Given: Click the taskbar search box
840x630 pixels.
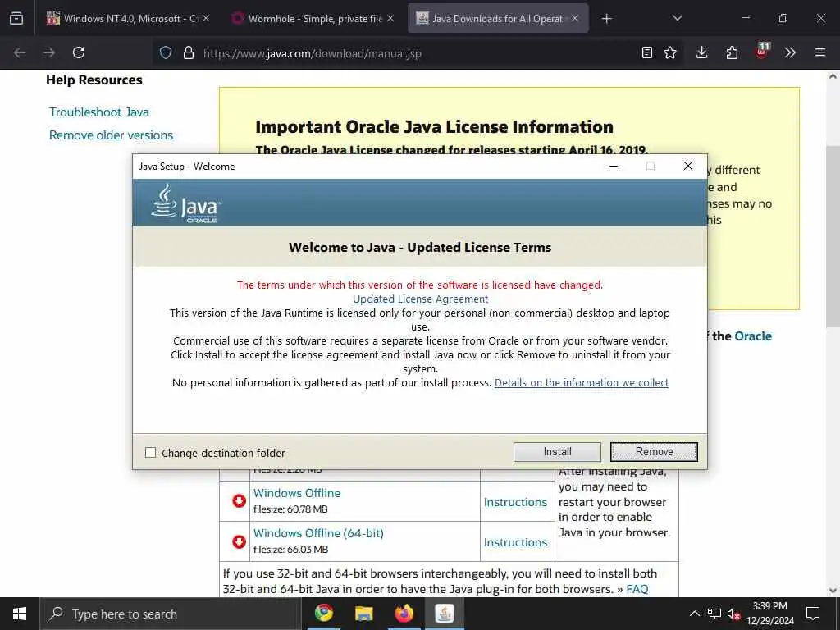Looking at the screenshot, I should 171,614.
